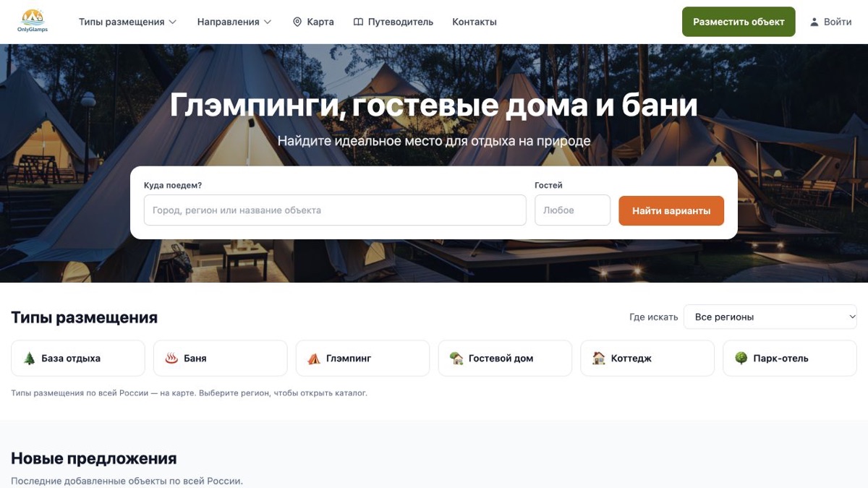This screenshot has width=868, height=488.
Task: Click the Найдите идеальное место subtitle text
Action: click(x=434, y=141)
